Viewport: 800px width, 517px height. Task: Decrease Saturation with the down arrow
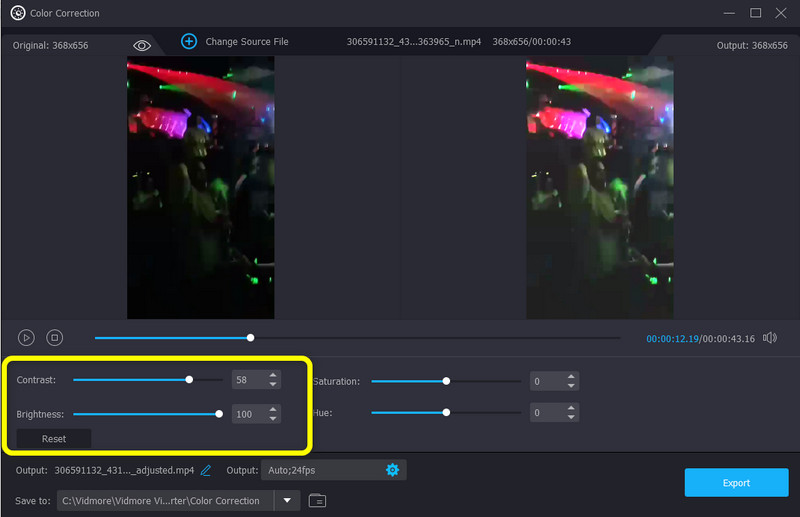click(571, 386)
